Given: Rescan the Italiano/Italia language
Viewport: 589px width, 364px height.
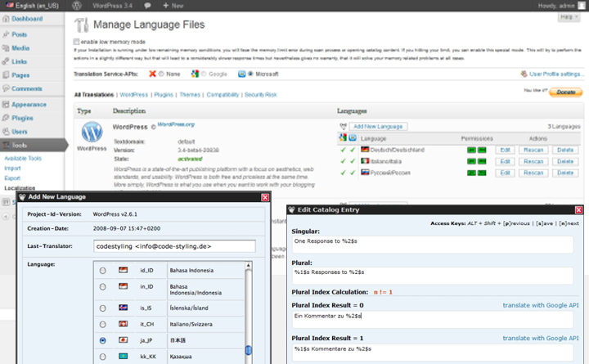Looking at the screenshot, I should (533, 161).
